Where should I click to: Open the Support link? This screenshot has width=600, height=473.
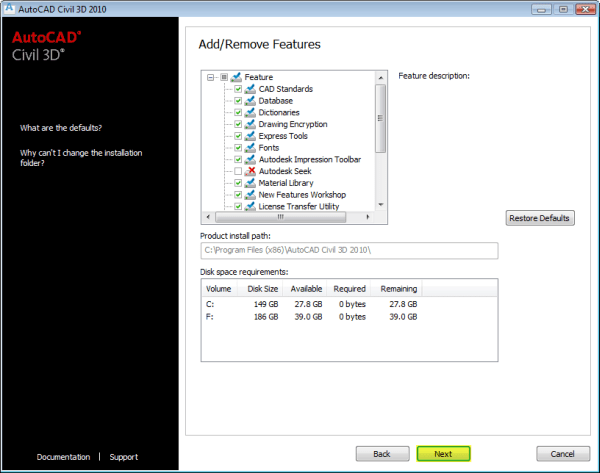point(124,457)
